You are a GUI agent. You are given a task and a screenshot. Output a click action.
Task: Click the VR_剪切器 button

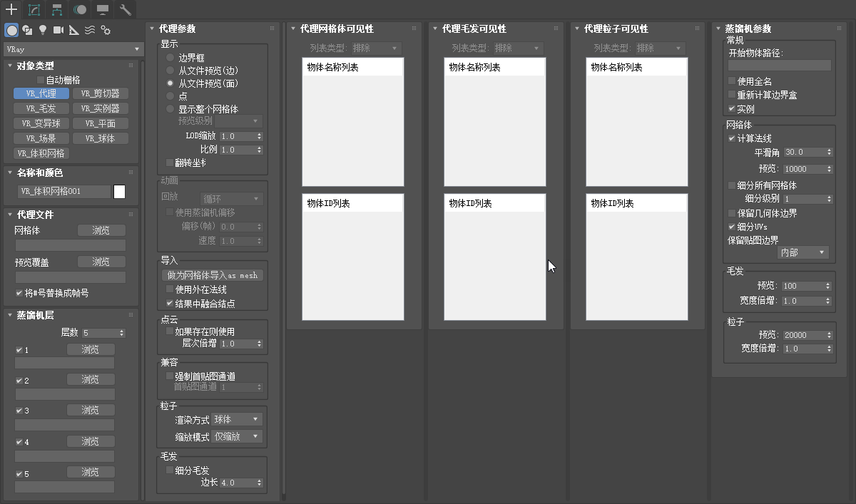[101, 93]
